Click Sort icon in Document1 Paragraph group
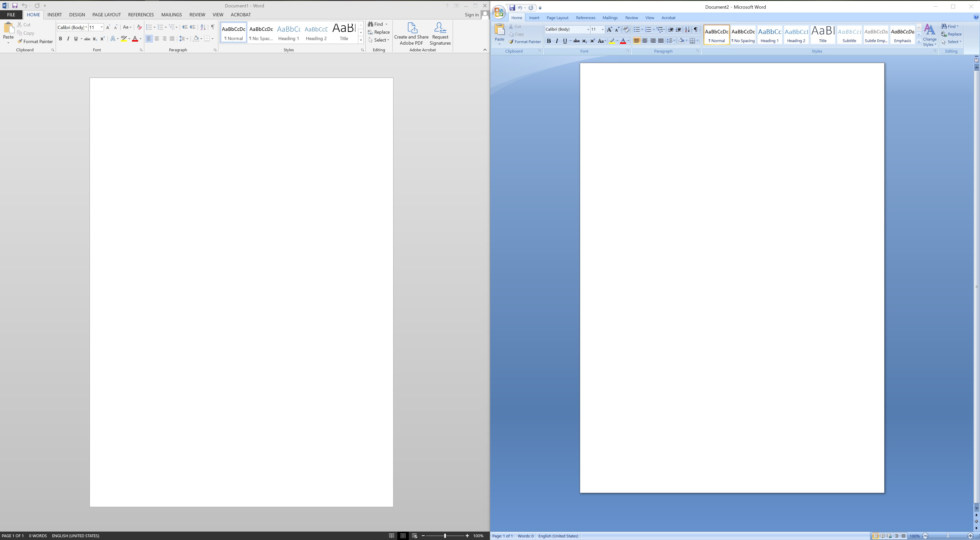Image resolution: width=980 pixels, height=540 pixels. tap(203, 27)
